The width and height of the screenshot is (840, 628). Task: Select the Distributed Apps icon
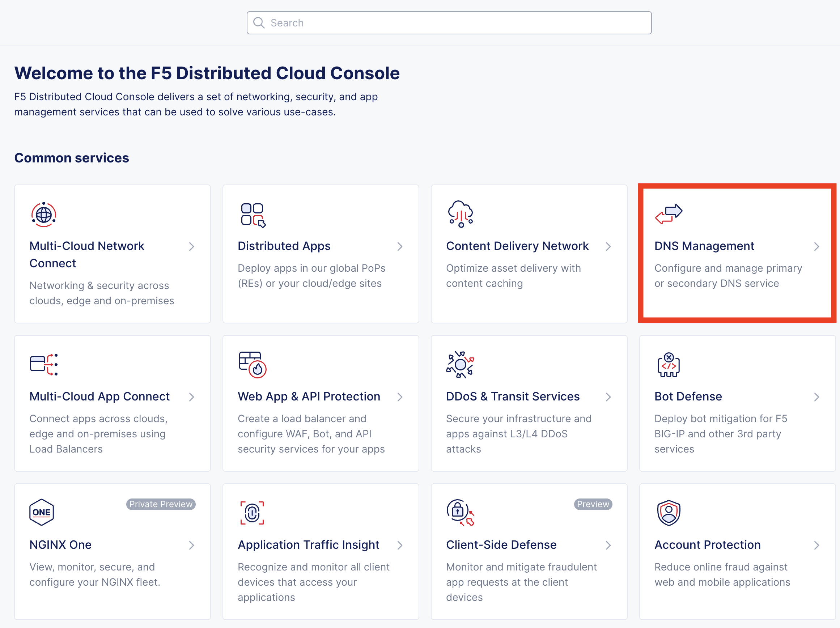[x=252, y=215]
